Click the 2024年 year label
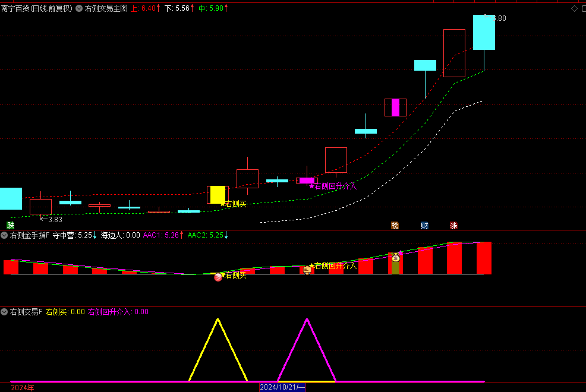This screenshot has height=392, width=586. click(23, 387)
